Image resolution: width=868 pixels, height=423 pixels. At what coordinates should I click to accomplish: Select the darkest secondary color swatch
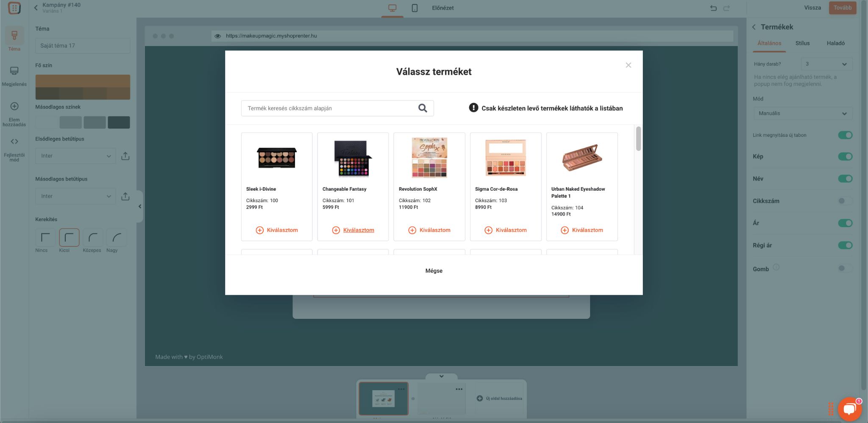[119, 122]
